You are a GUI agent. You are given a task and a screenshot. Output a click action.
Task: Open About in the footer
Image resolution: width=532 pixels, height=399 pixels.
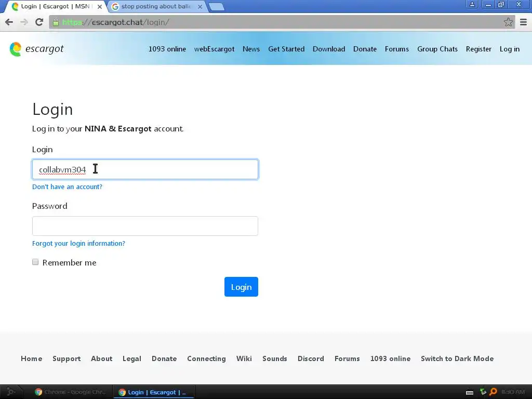tap(101, 358)
